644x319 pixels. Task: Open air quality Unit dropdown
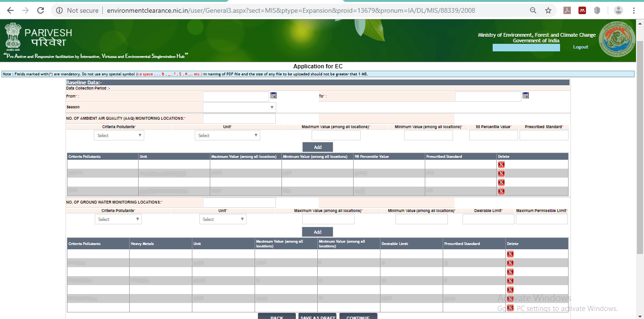coord(227,136)
